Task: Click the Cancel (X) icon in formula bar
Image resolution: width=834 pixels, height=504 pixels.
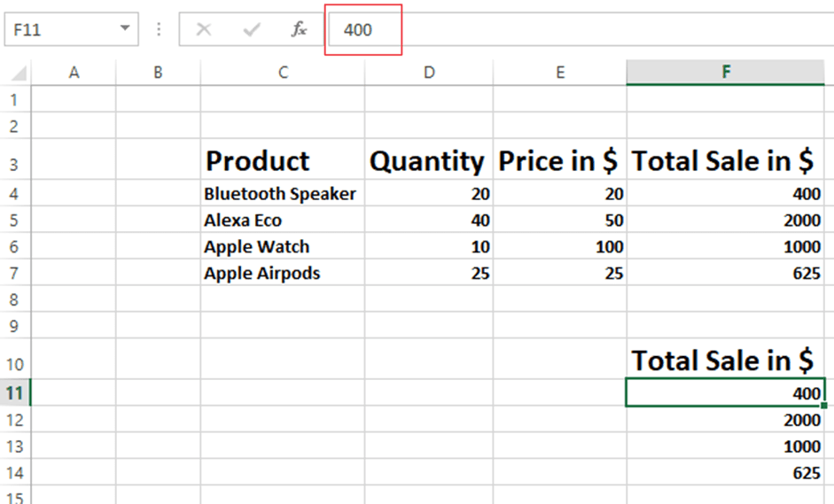Action: click(x=204, y=30)
